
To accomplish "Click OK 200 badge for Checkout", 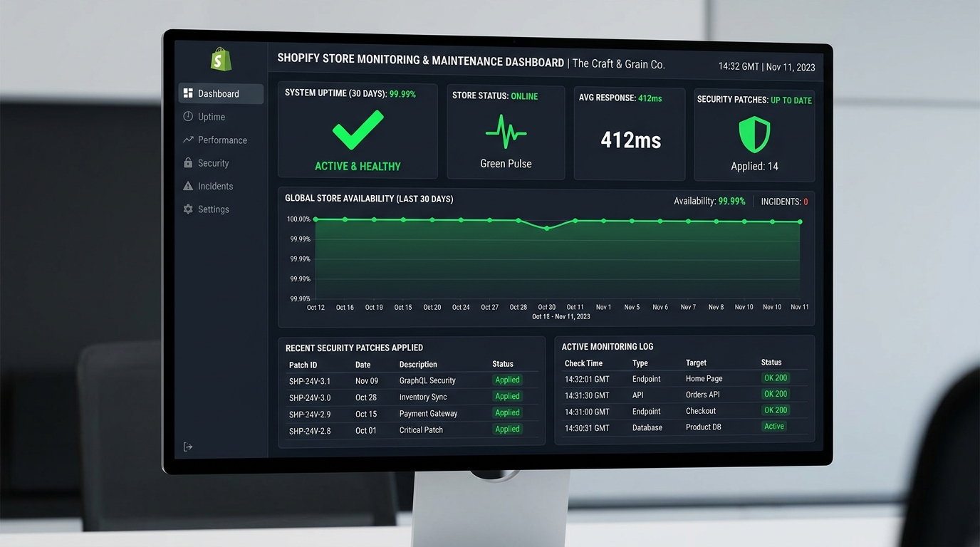I will pyautogui.click(x=776, y=410).
